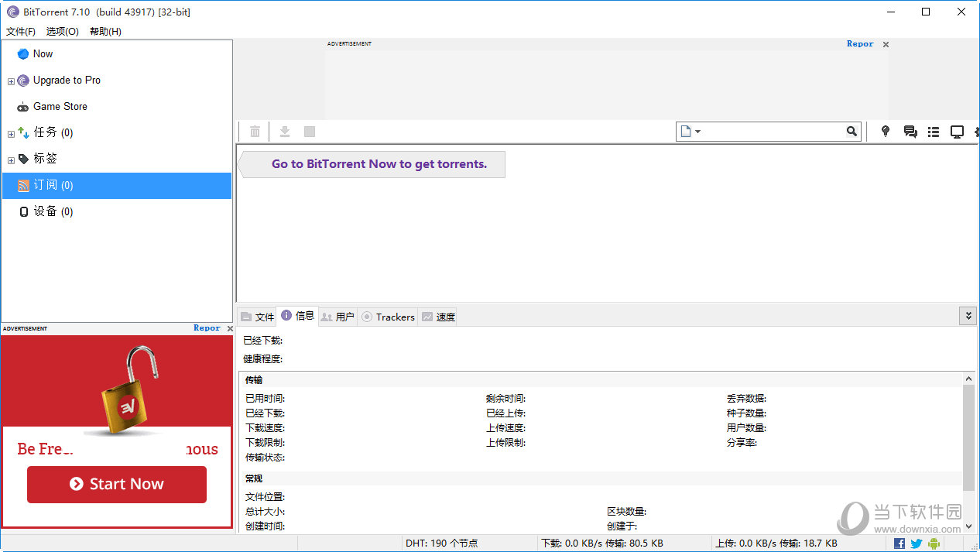Select 标签 in the sidebar
The image size is (980, 552).
coord(117,159)
